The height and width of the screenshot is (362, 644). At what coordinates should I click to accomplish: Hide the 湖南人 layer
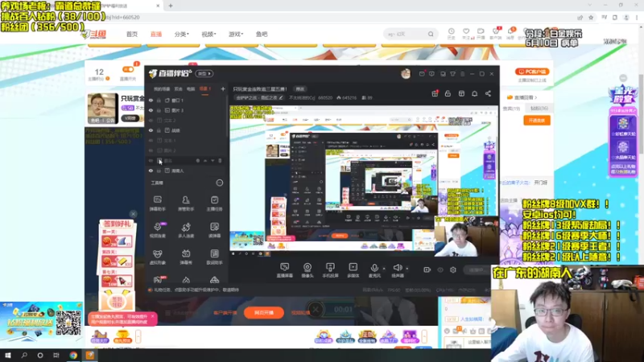click(x=151, y=171)
